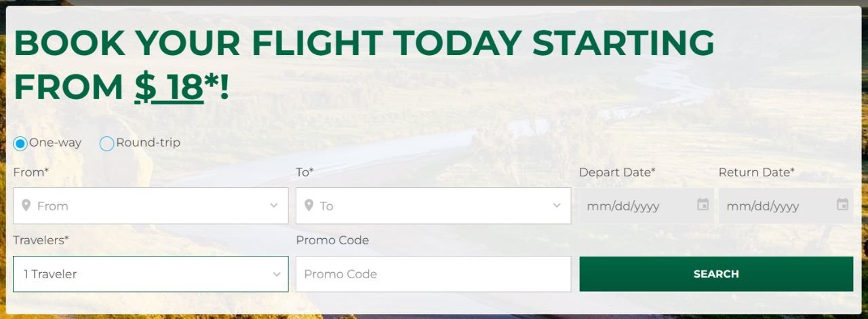This screenshot has height=319, width=868.
Task: Select the One-way radio button
Action: [20, 143]
